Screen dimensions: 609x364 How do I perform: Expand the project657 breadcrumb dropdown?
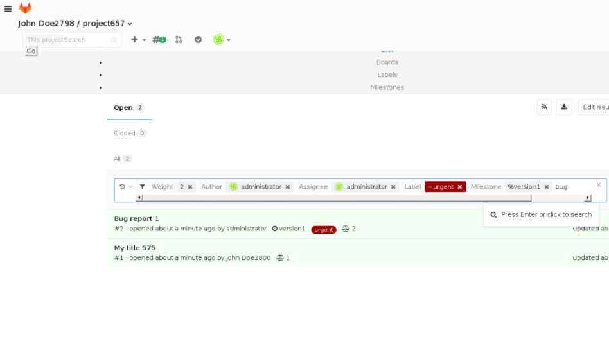130,24
